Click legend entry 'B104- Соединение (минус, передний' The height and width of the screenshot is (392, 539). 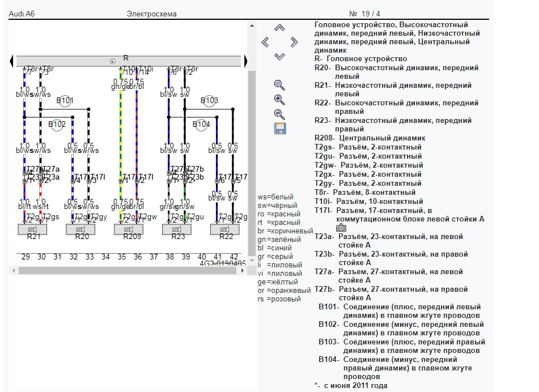pyautogui.click(x=395, y=368)
